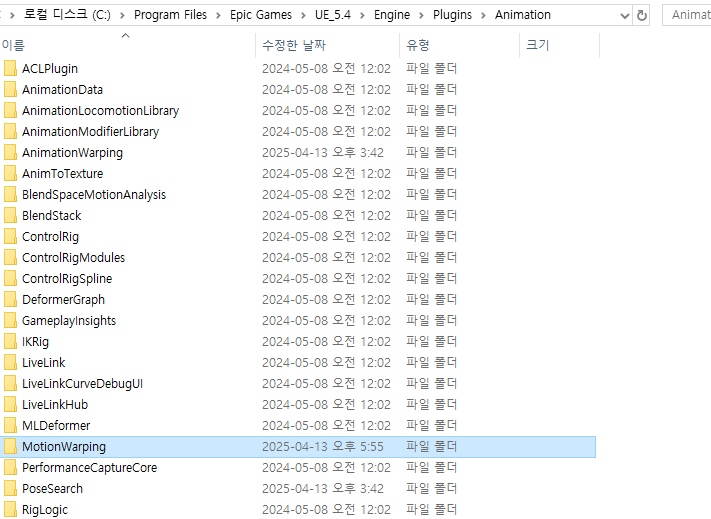Click the AnimToTexture folder icon
The height and width of the screenshot is (519, 711).
pyautogui.click(x=10, y=174)
